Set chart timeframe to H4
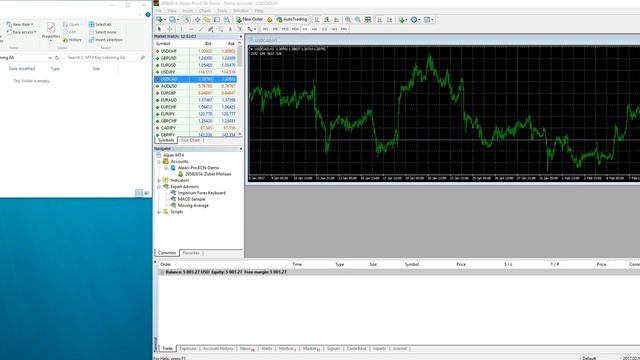This screenshot has height=360, width=640. [x=315, y=29]
